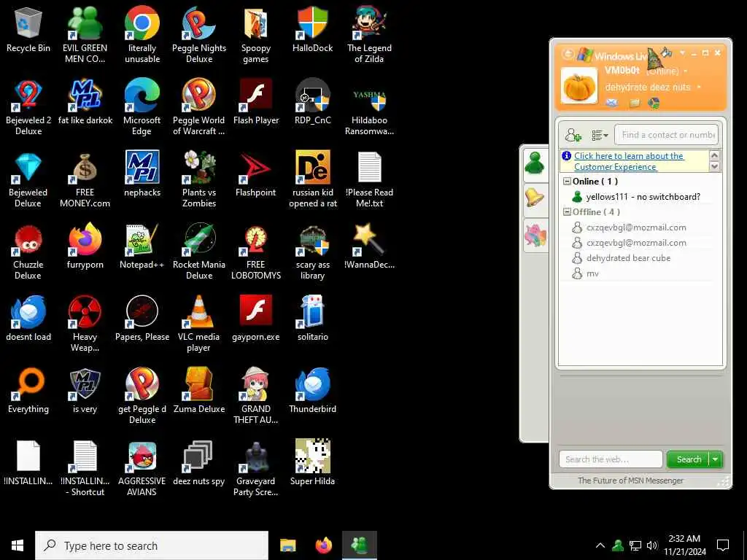Select the Flash Player desktop shortcut
Viewport: 747px width, 560px height.
[256, 103]
